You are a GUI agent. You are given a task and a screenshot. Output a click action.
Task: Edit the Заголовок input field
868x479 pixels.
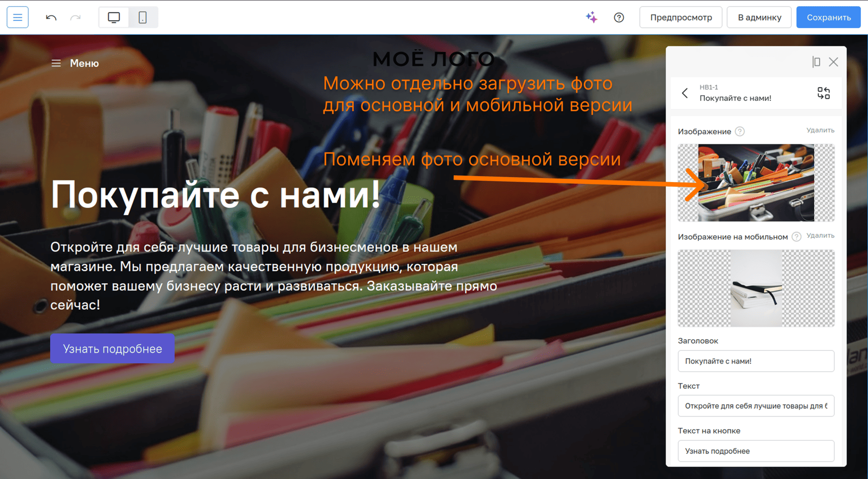point(756,361)
